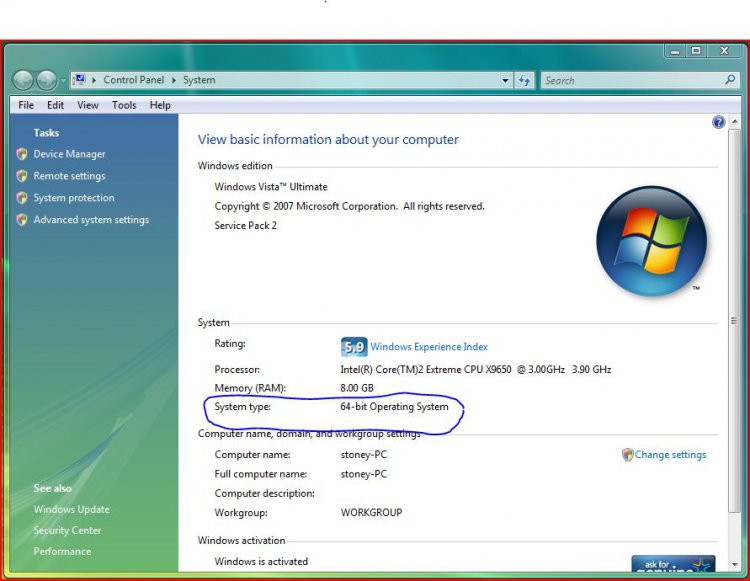The width and height of the screenshot is (750, 581).
Task: Open the View menu
Action: tap(88, 105)
